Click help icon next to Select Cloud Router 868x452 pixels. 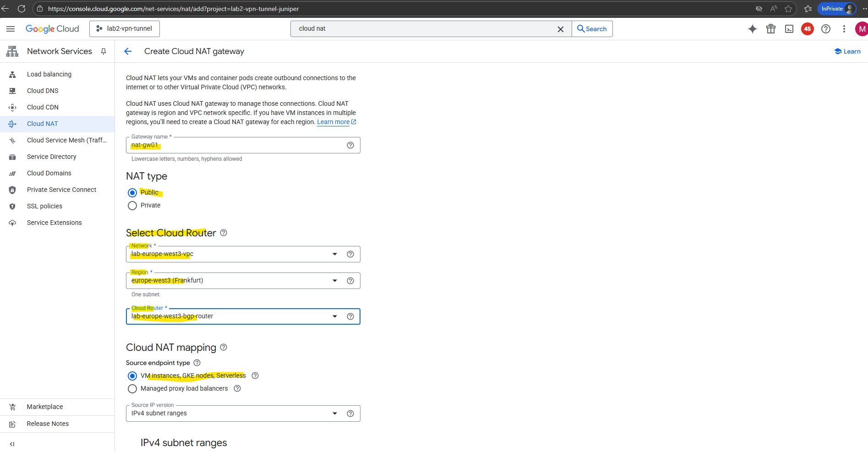[x=224, y=233]
